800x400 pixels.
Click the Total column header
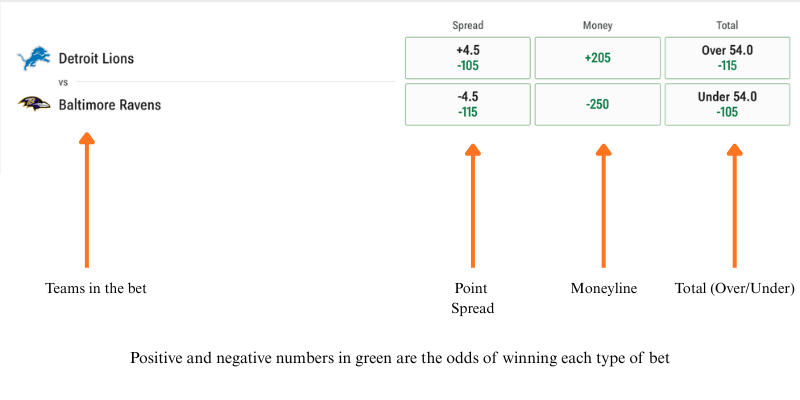point(727,25)
